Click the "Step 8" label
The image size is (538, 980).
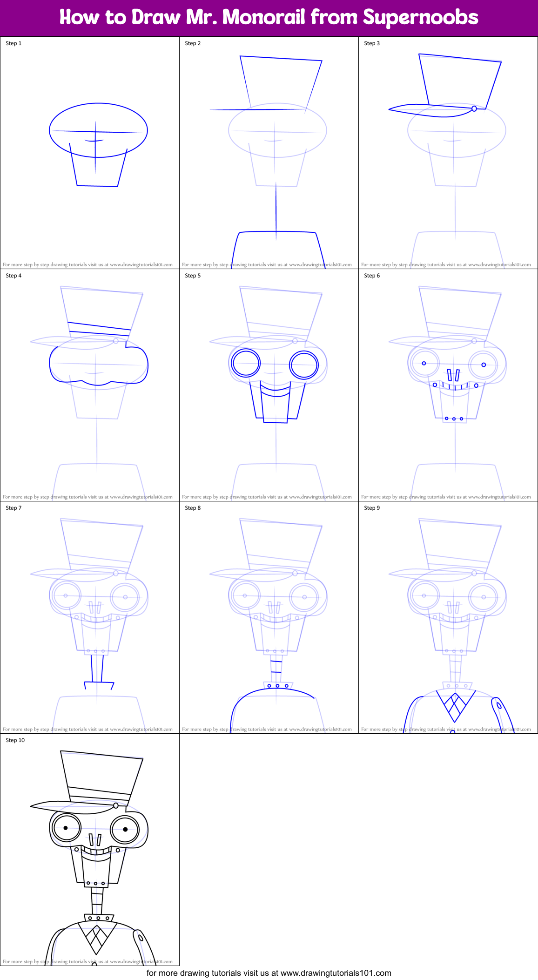pyautogui.click(x=193, y=508)
